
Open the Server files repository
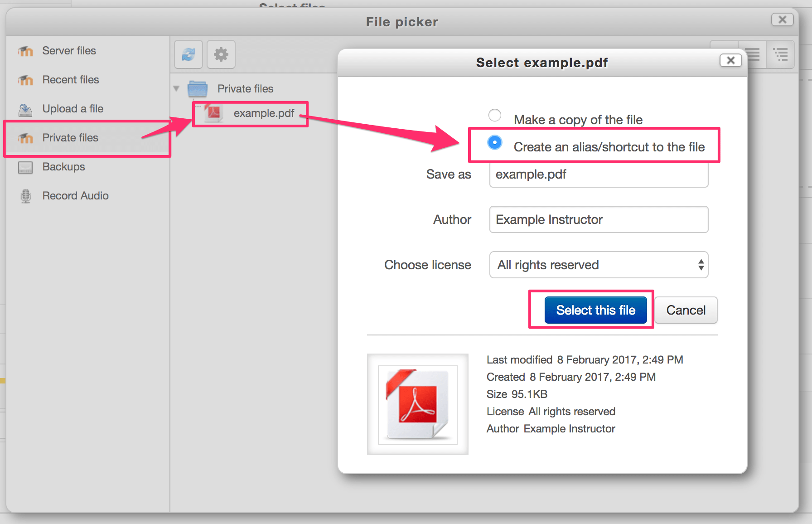[x=69, y=51]
